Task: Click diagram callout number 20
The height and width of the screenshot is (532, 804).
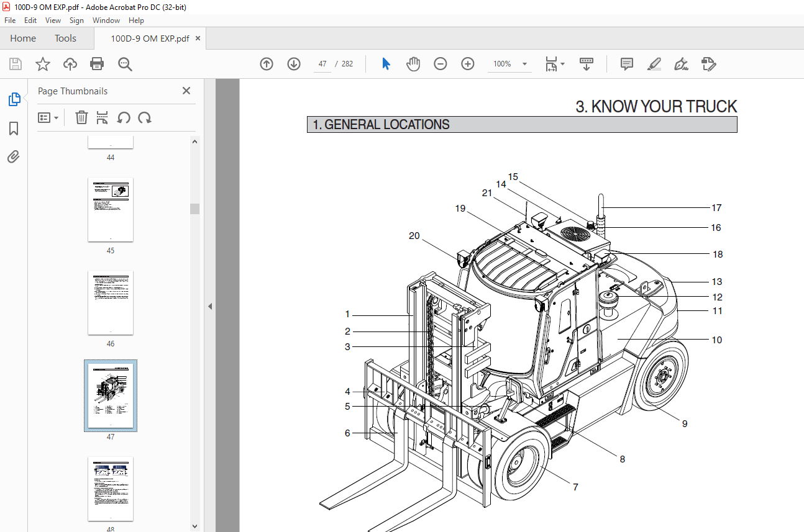Action: click(x=414, y=236)
